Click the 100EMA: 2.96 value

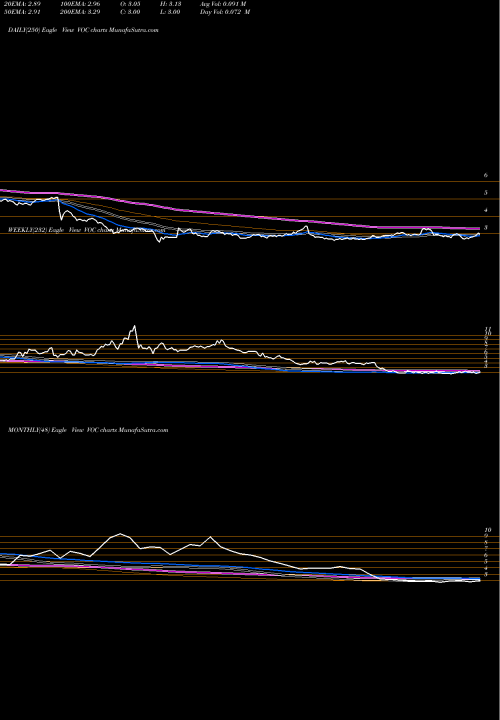80,3
